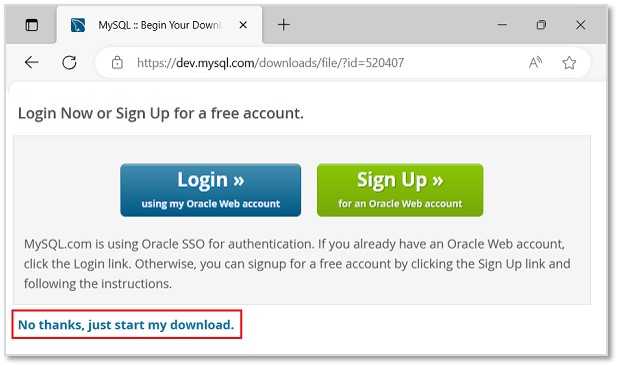Click the 'MySQL.com is using Oracle SSO' paragraph
This screenshot has width=619, height=367.
click(297, 264)
